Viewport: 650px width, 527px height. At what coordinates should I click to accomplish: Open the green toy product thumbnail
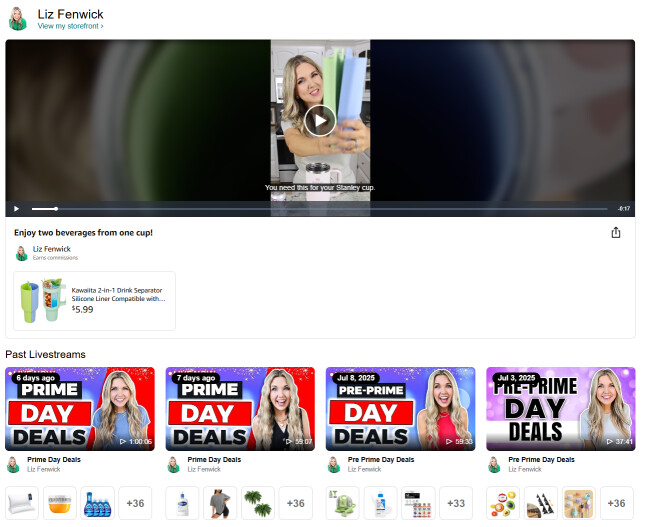pyautogui.click(x=343, y=503)
